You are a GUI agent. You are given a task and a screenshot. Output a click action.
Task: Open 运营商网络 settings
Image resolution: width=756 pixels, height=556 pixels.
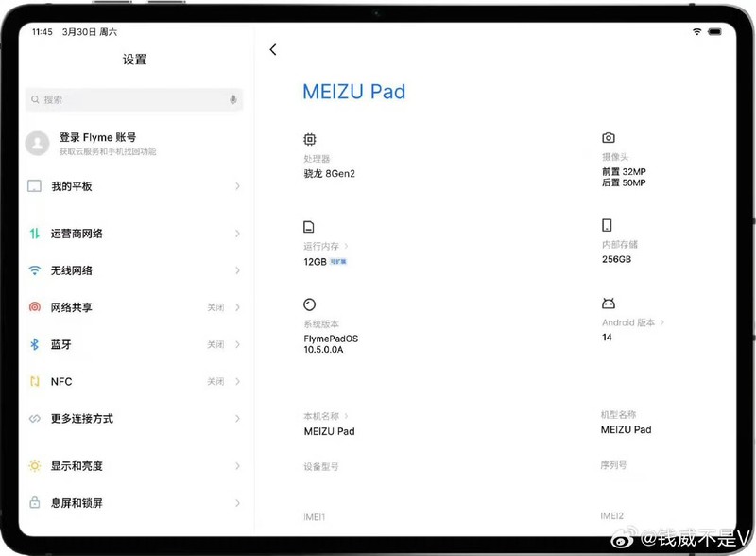[x=134, y=234]
